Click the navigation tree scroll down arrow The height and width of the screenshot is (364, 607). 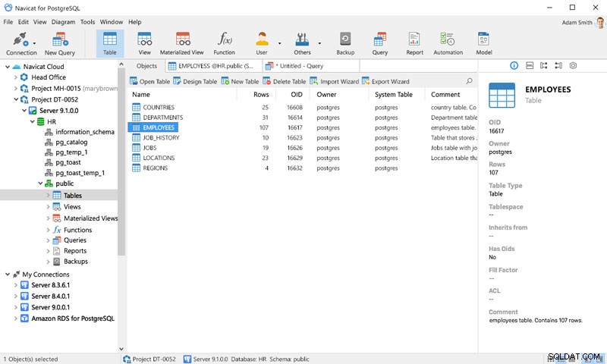[x=121, y=349]
